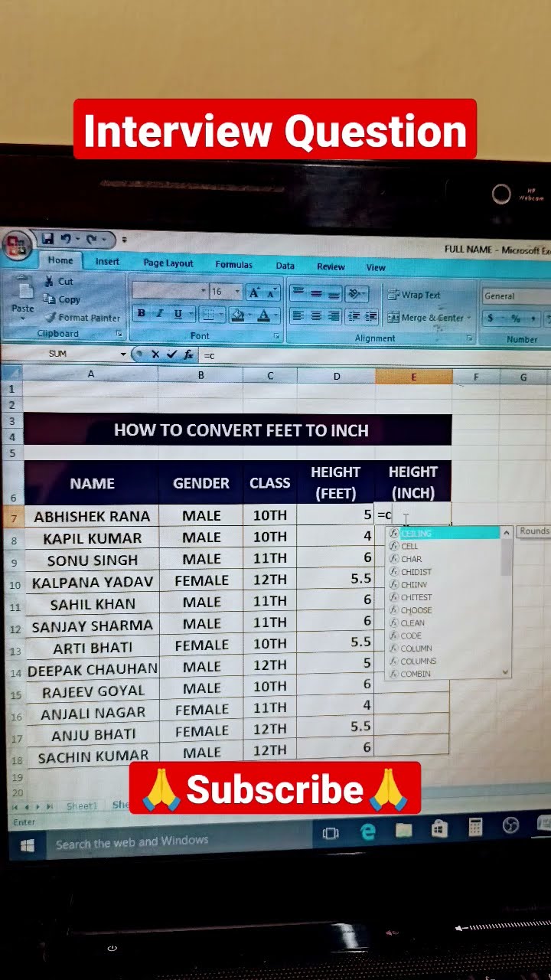Increase font size with Grow Font
Screen dimensions: 551x980
[x=255, y=292]
